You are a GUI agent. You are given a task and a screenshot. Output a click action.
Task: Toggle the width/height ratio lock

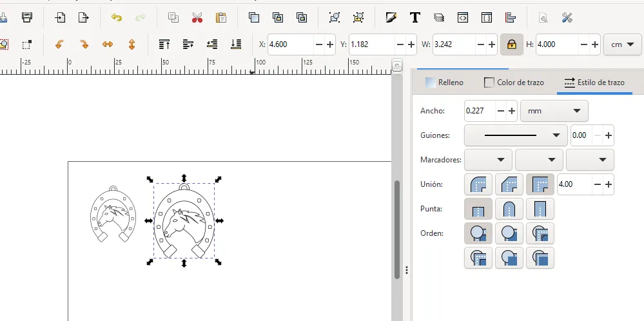pyautogui.click(x=511, y=44)
